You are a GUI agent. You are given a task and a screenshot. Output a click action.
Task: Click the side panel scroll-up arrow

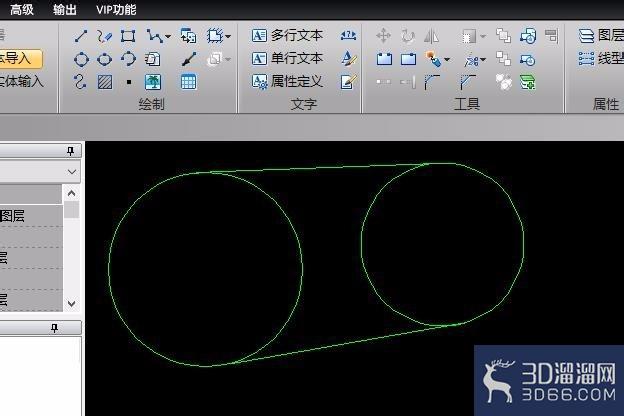[72, 193]
